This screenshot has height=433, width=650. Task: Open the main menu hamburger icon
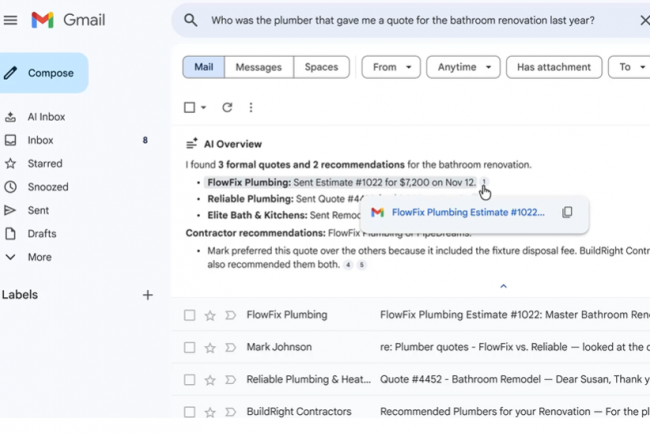tap(11, 20)
